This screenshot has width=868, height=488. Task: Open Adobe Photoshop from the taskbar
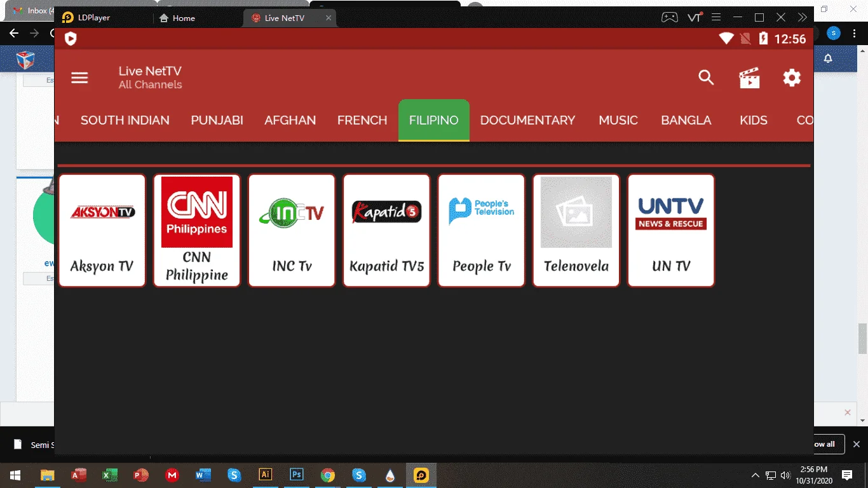297,475
